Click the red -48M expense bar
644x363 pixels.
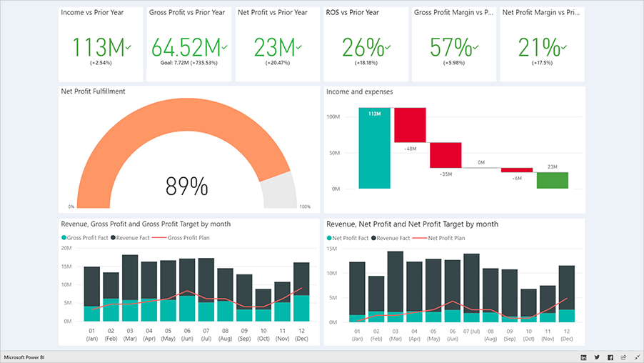click(410, 125)
